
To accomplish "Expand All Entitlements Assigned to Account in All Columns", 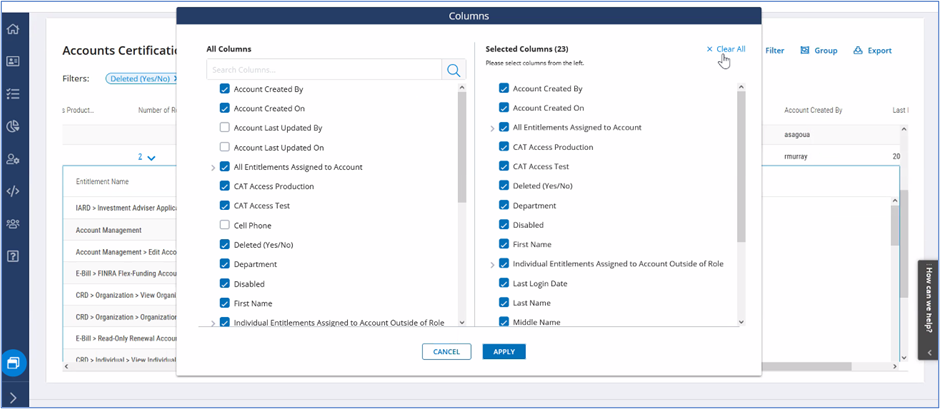I will [x=213, y=168].
